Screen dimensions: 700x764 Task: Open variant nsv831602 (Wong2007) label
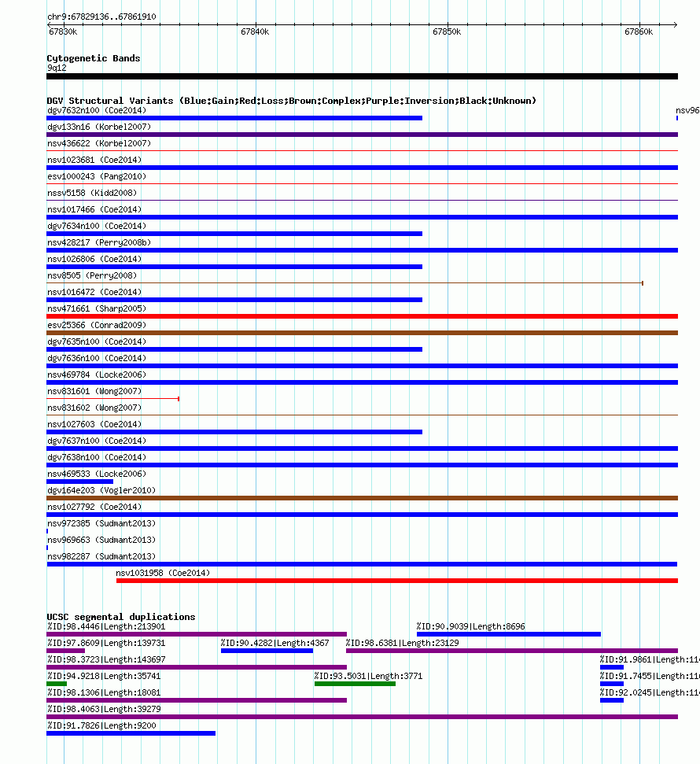(x=94, y=408)
